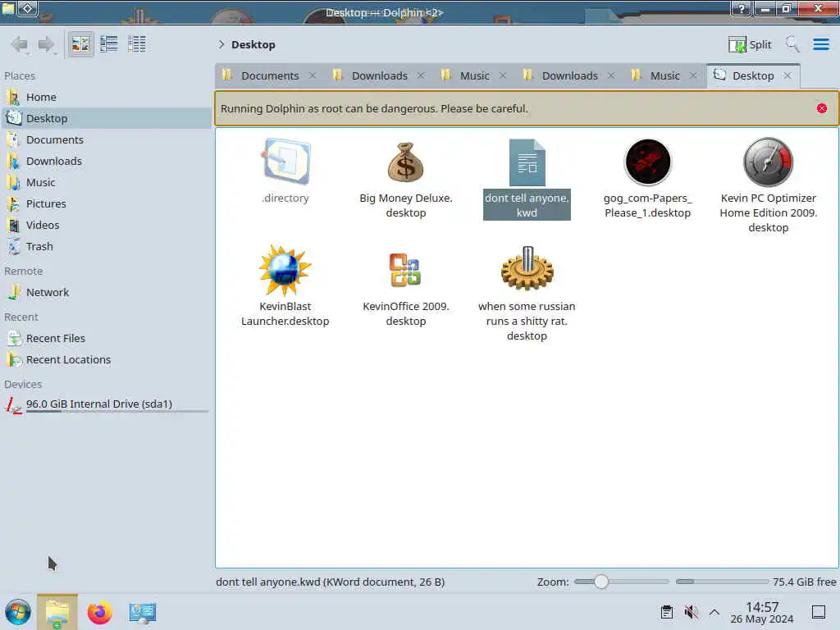Image resolution: width=840 pixels, height=630 pixels.
Task: Click the file name dont tell anyone.kwd
Action: (527, 205)
